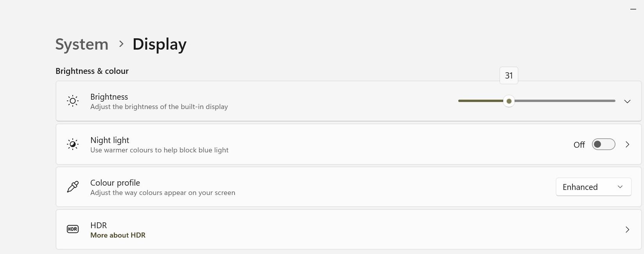Adjust the Brightness slider
Image resolution: width=644 pixels, height=254 pixels.
coord(509,101)
